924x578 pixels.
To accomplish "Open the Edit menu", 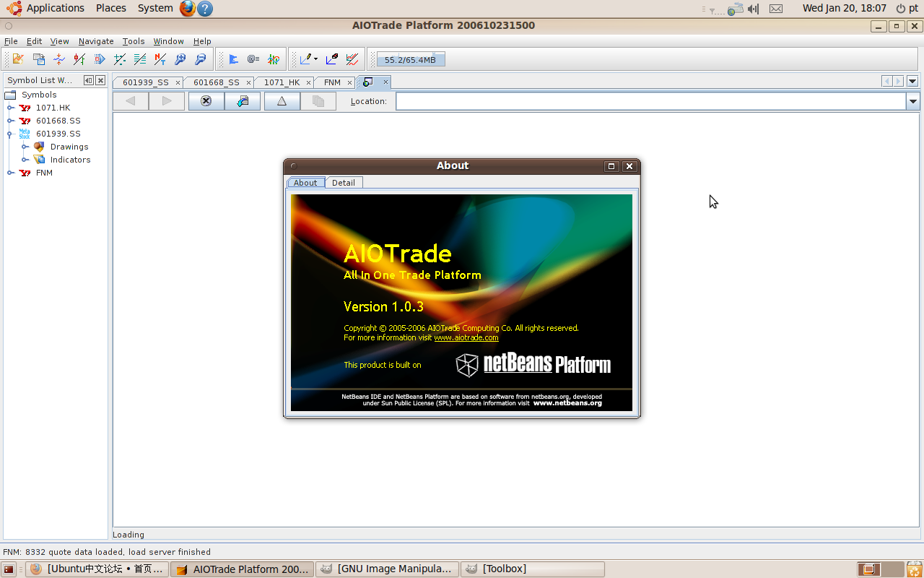I will point(35,41).
